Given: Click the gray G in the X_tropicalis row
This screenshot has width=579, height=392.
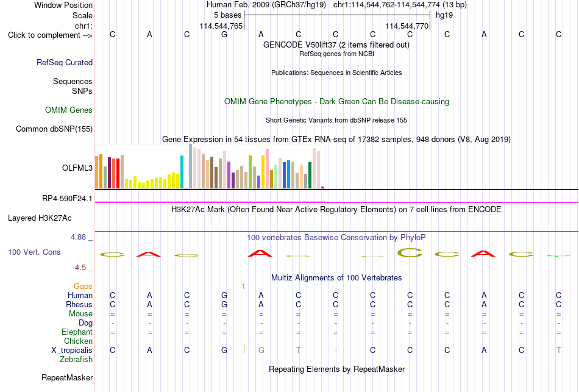Looking at the screenshot, I should pyautogui.click(x=261, y=351).
